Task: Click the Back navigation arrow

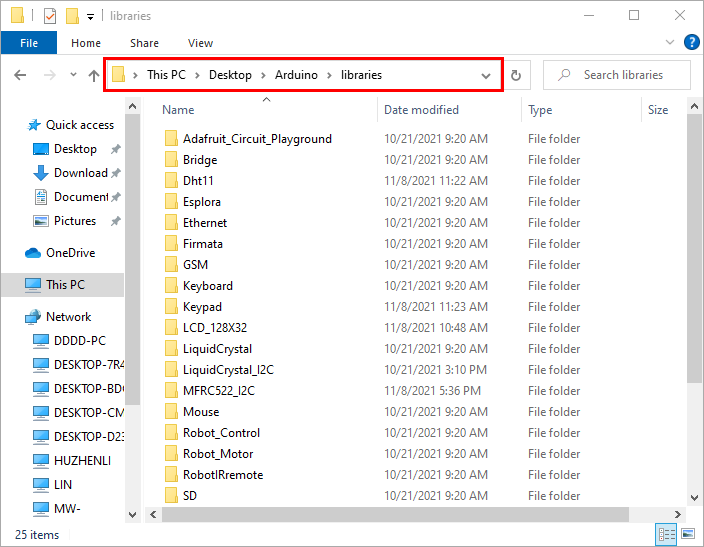Action: 20,75
